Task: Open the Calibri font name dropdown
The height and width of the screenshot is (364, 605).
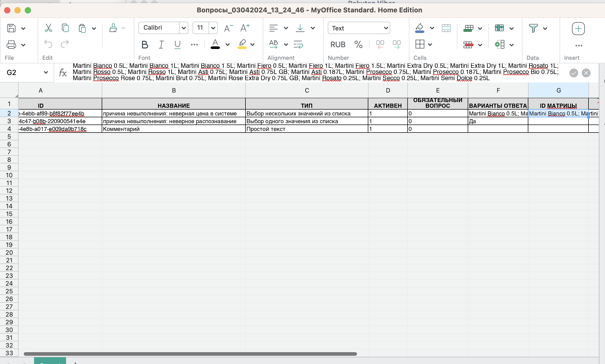Action: [184, 28]
